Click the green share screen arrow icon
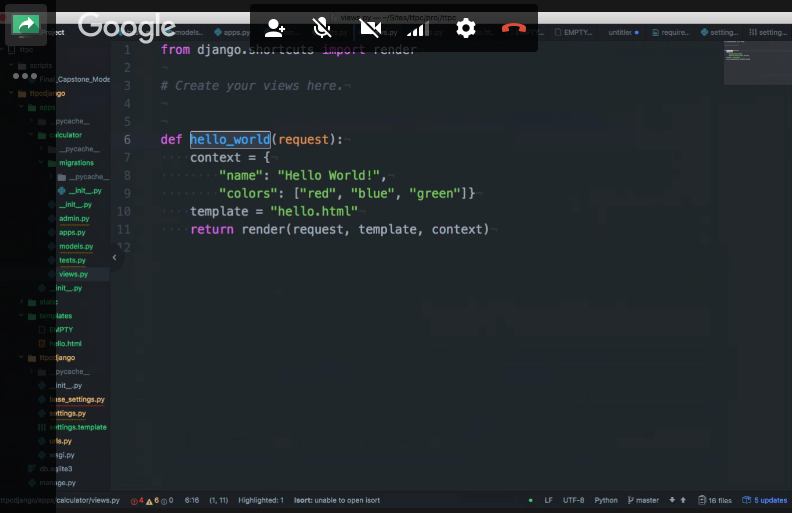Screen dimensions: 798x513 (x=25, y=25)
